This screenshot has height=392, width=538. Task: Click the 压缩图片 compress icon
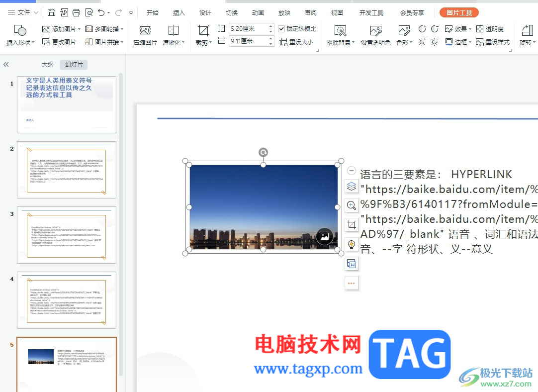coord(145,30)
